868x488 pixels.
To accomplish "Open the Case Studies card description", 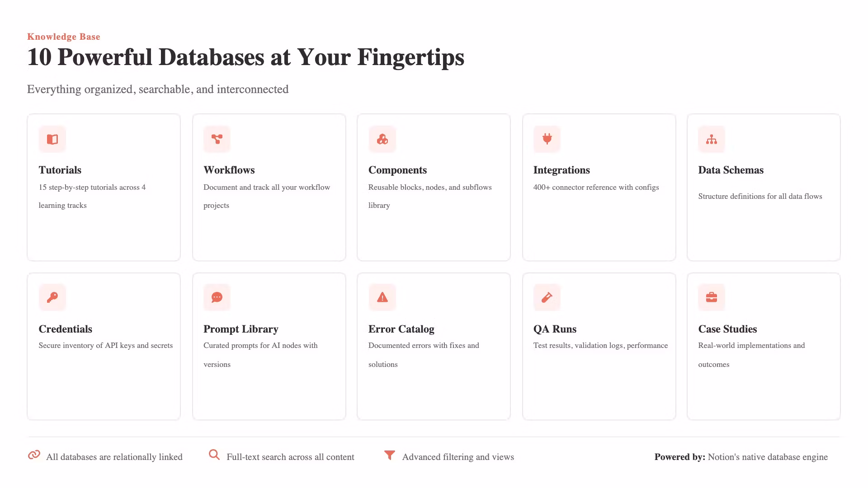I will tap(751, 355).
